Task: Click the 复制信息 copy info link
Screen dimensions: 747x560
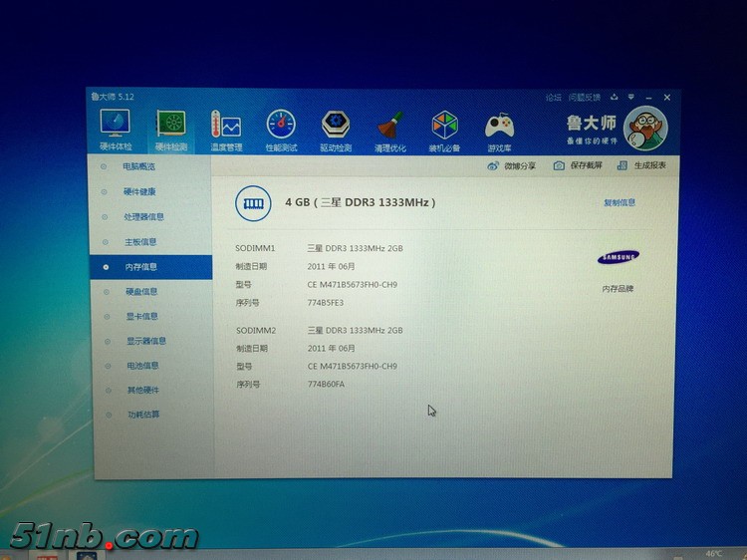Action: (x=619, y=203)
